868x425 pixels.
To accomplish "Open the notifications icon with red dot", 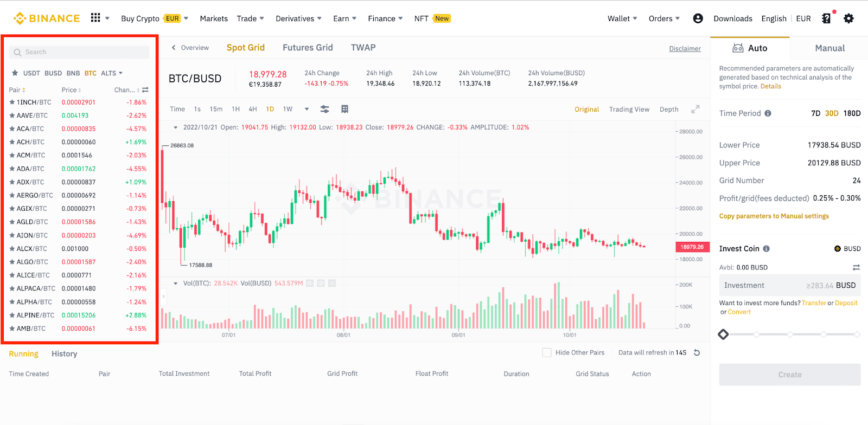I will click(x=827, y=18).
